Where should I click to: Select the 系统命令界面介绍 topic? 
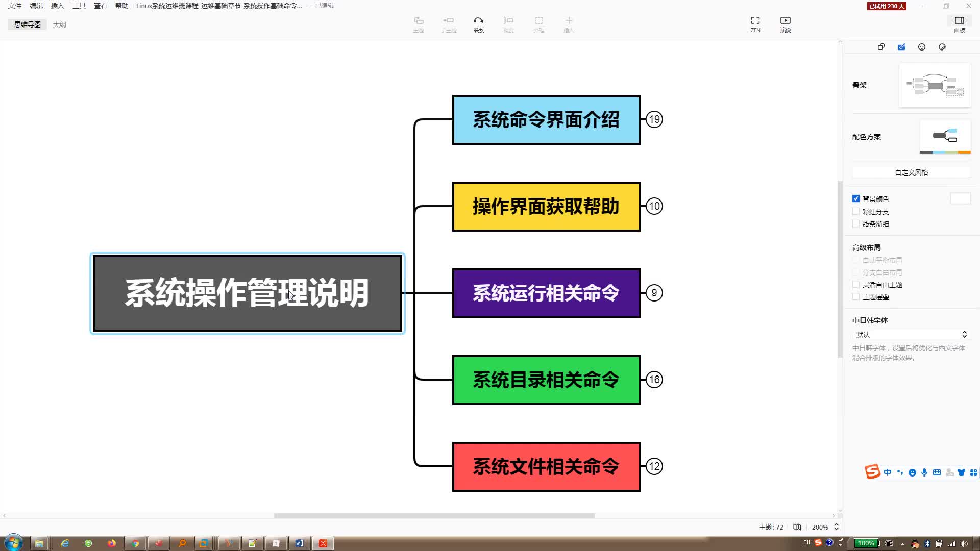(546, 120)
